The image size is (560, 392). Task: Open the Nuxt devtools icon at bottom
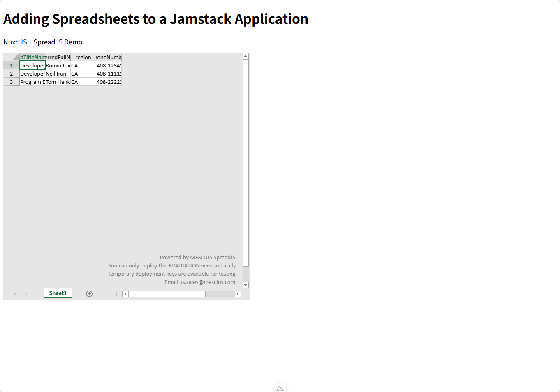coord(280,388)
